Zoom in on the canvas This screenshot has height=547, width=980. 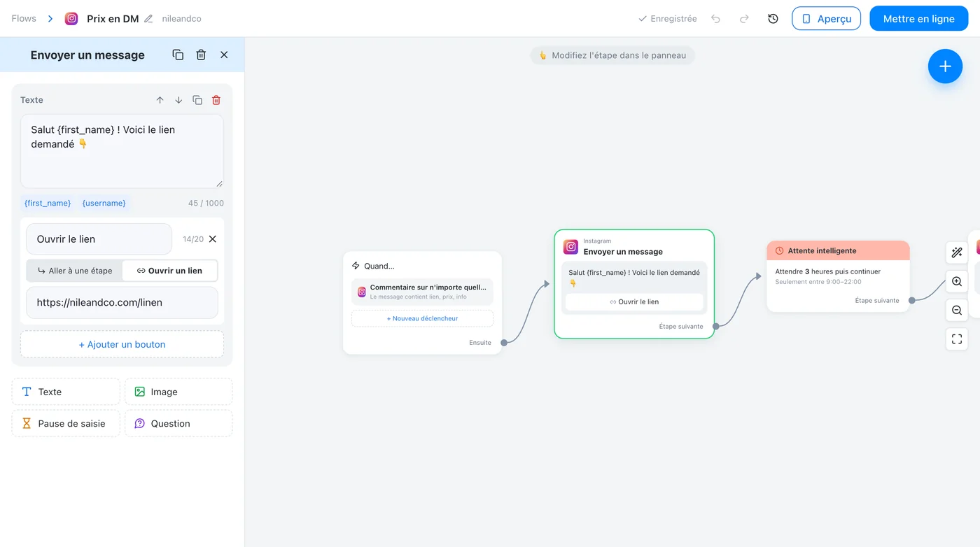coord(957,282)
